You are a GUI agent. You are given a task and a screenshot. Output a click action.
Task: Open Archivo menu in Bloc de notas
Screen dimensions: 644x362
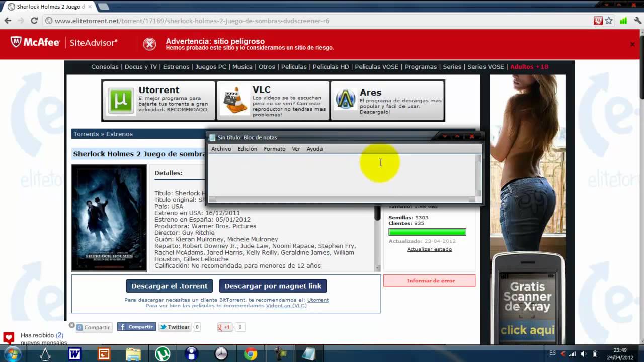point(221,149)
